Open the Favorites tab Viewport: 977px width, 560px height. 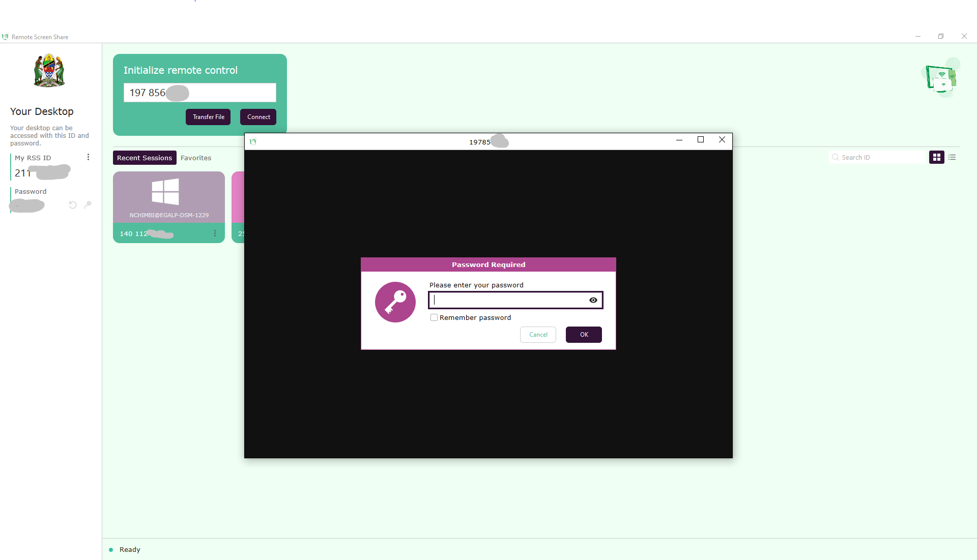195,158
